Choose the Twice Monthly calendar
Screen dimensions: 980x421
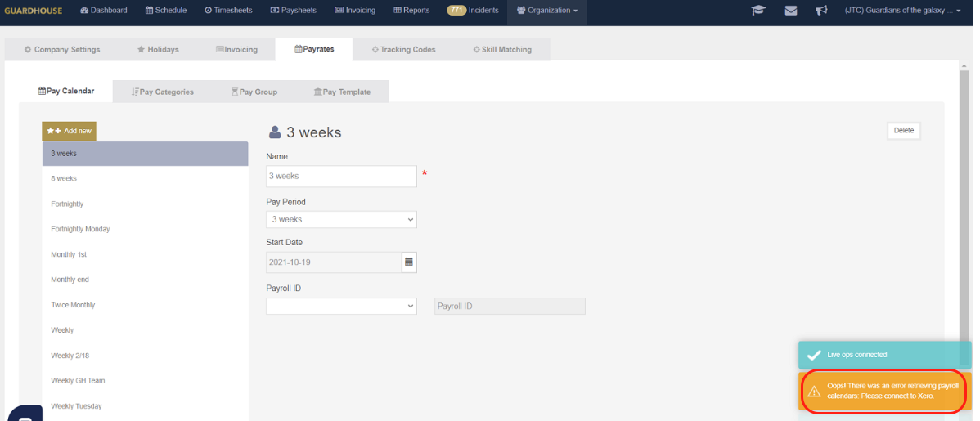145,306
